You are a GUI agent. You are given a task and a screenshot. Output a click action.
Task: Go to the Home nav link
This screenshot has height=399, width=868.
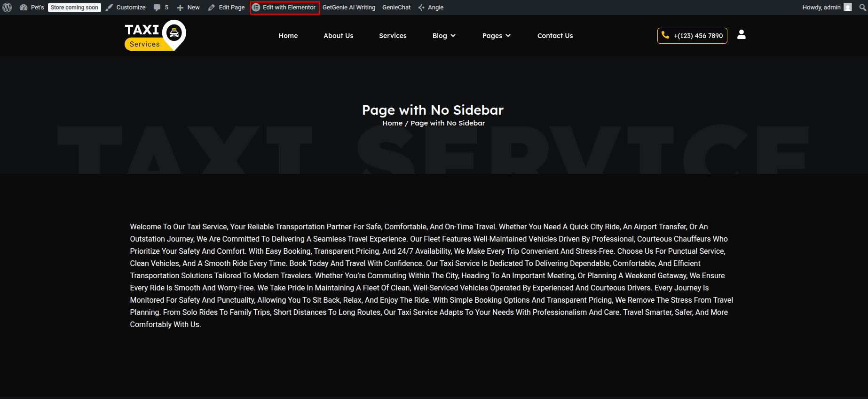(288, 36)
